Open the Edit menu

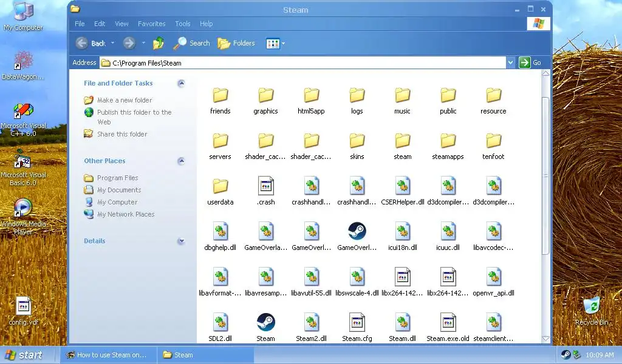pyautogui.click(x=100, y=24)
